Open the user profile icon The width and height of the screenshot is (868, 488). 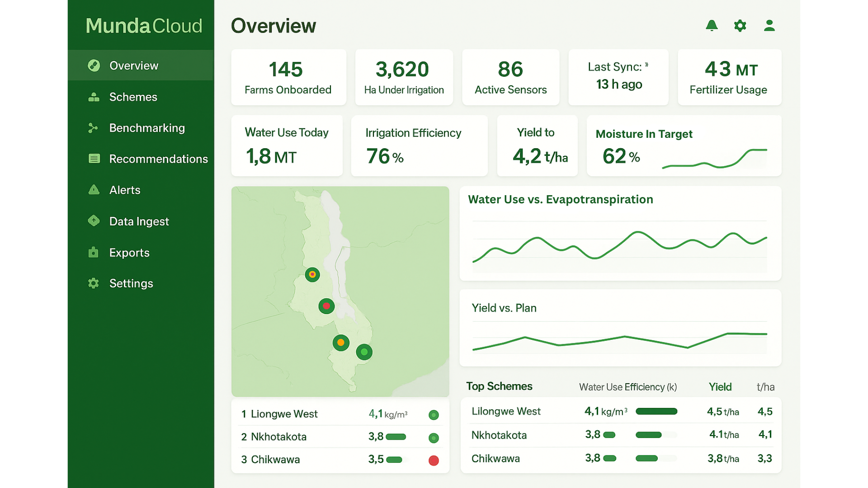pos(769,26)
